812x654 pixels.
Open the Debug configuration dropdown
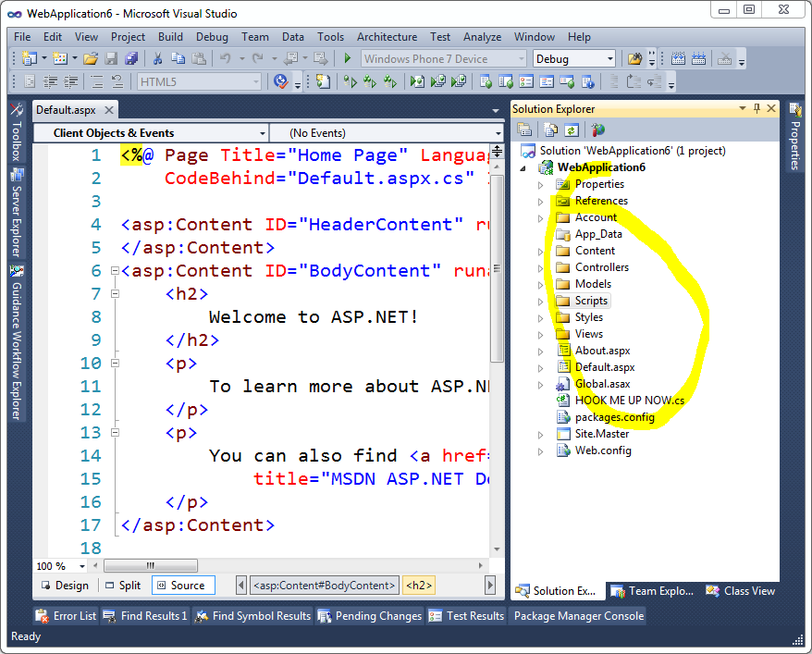(x=610, y=59)
